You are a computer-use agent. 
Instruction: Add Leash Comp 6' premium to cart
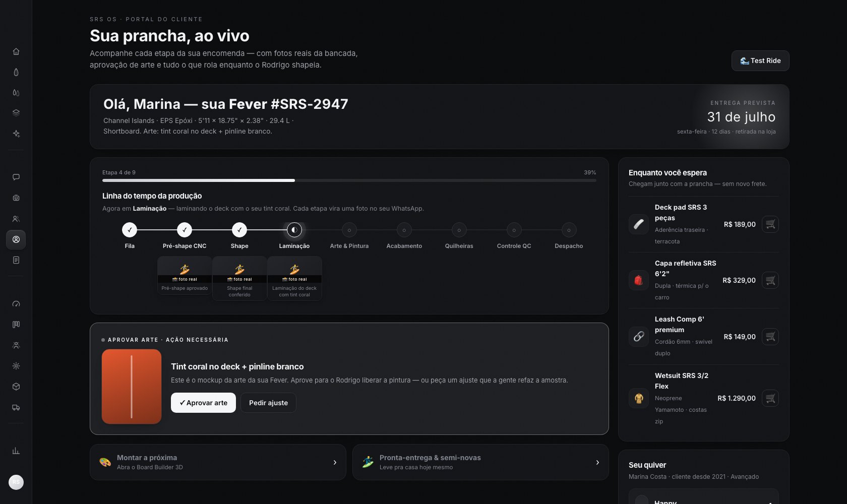[770, 337]
